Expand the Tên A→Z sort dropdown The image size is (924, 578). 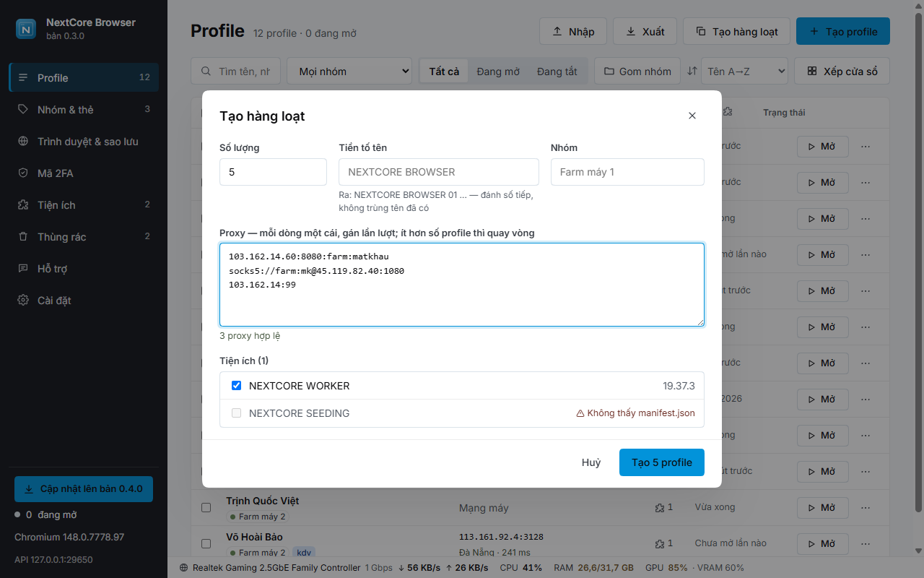pos(744,72)
